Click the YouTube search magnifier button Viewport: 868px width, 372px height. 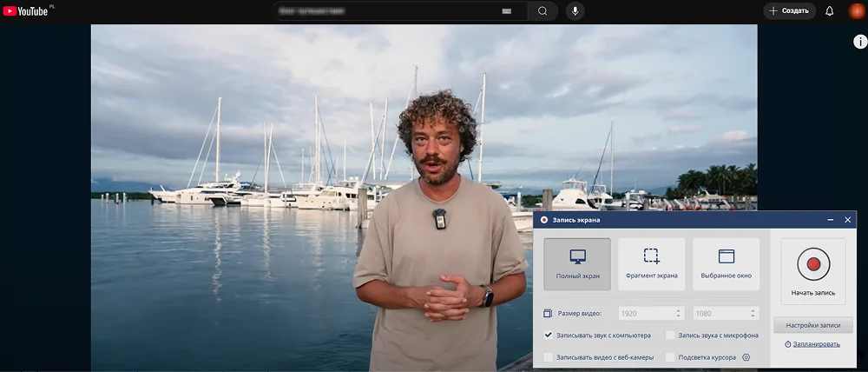542,11
